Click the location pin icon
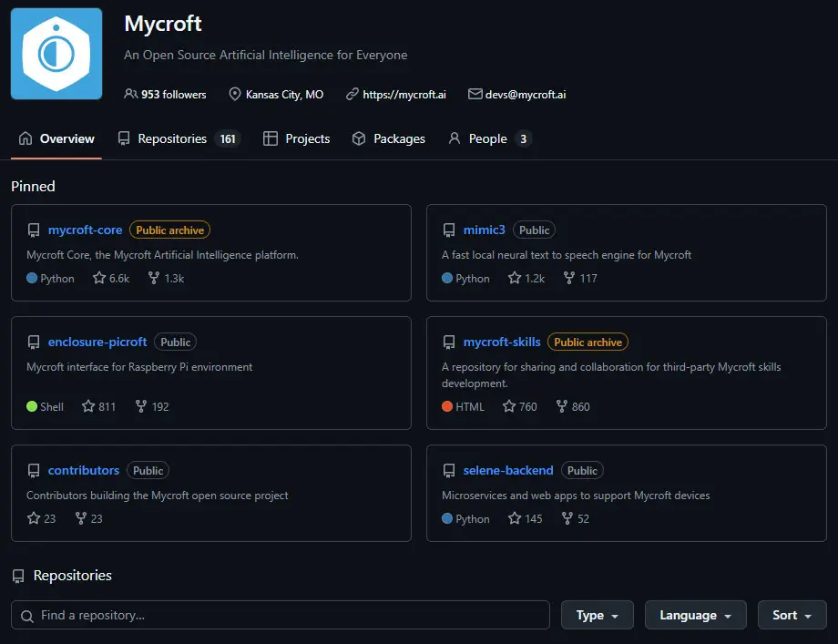Viewport: 838px width, 644px height. [x=234, y=94]
